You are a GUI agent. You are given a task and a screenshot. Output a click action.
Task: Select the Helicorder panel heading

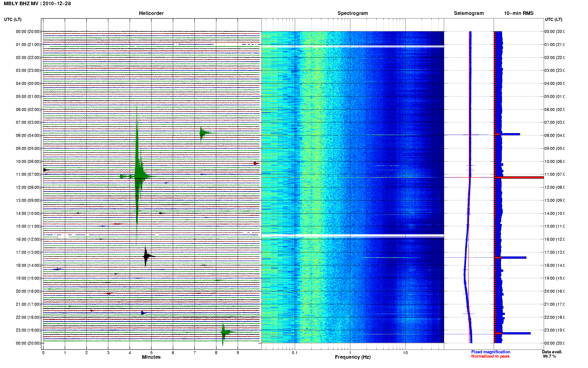coord(151,13)
